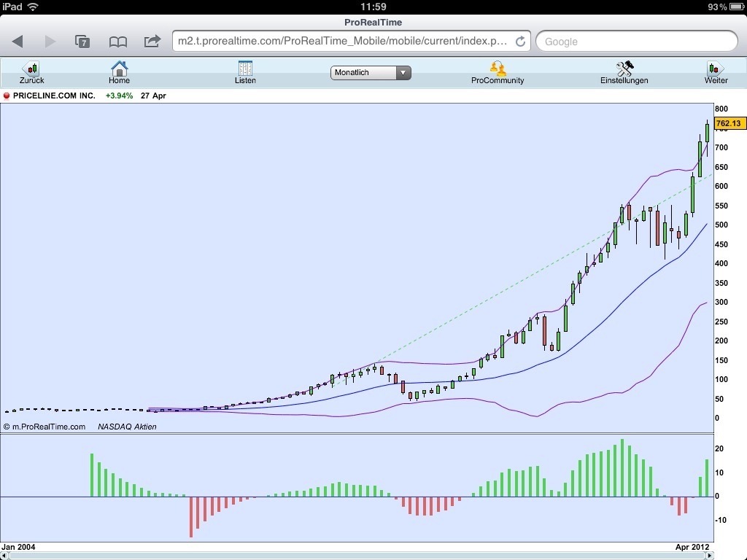
Task: Tap Safari's forward arrow
Action: tap(50, 42)
